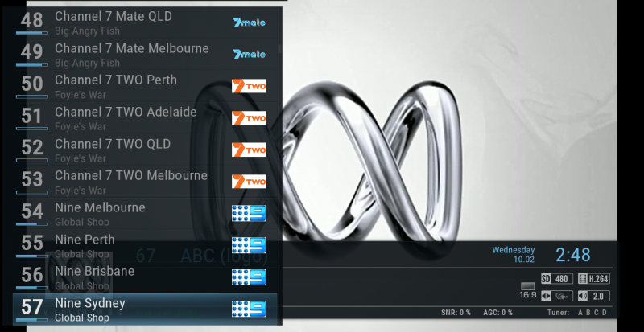644x332 pixels.
Task: Click the Nine logo for Nine Melbourne
Action: coord(249,213)
